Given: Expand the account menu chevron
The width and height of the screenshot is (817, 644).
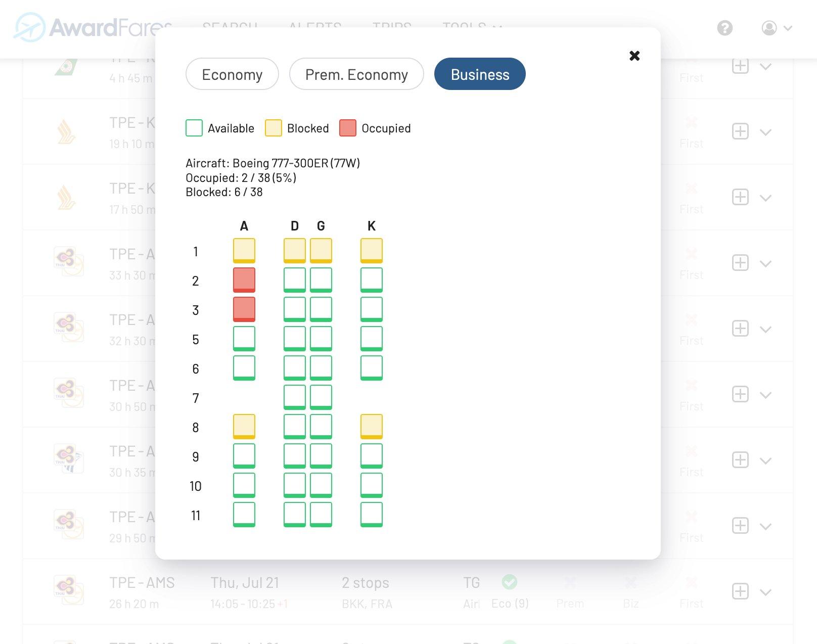Looking at the screenshot, I should (787, 28).
